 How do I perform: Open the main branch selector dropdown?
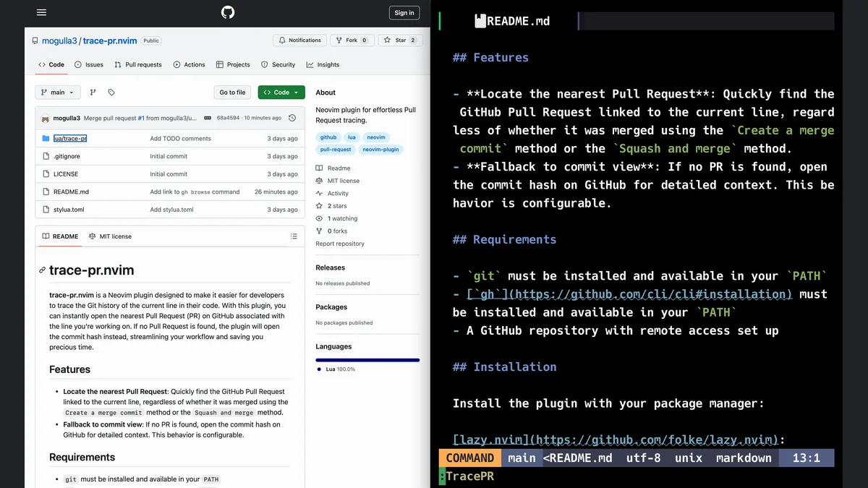coord(58,93)
